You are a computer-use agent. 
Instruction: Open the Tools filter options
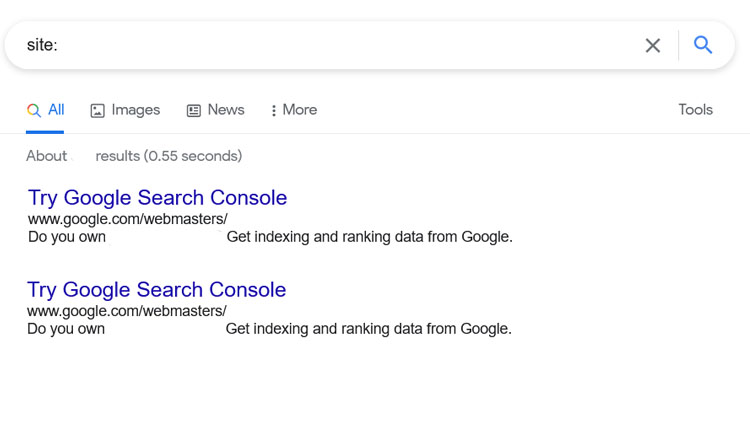[695, 110]
